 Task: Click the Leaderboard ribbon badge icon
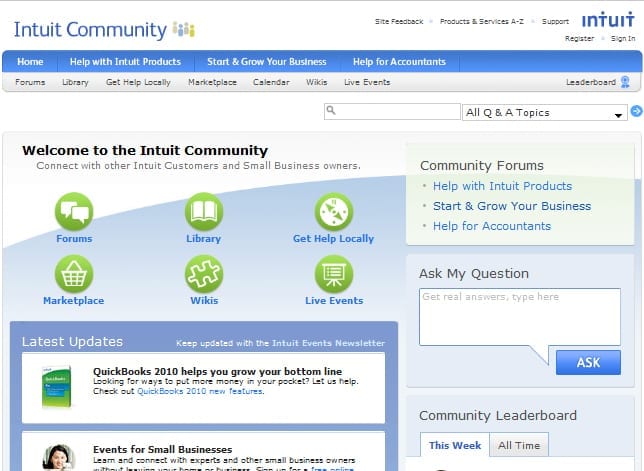625,82
